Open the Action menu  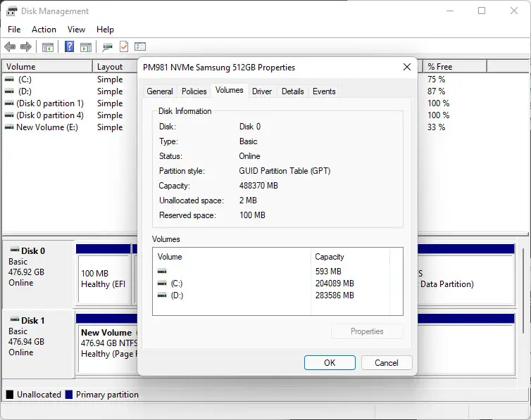(x=44, y=30)
